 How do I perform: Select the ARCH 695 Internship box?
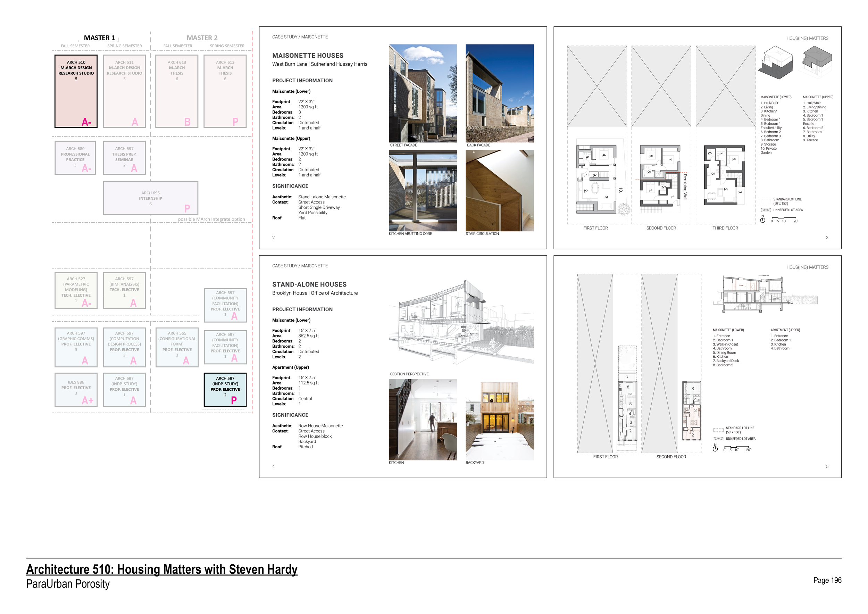click(x=150, y=198)
